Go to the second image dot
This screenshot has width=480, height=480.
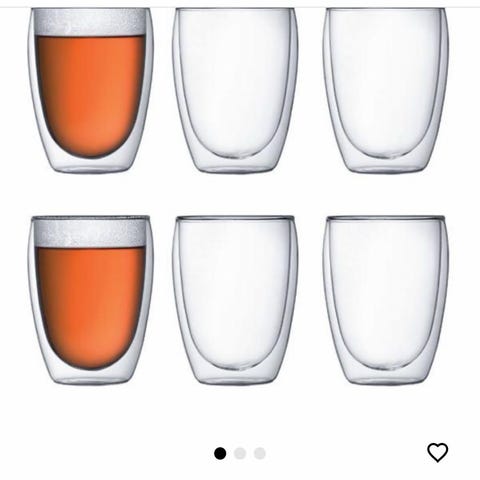coord(240,453)
